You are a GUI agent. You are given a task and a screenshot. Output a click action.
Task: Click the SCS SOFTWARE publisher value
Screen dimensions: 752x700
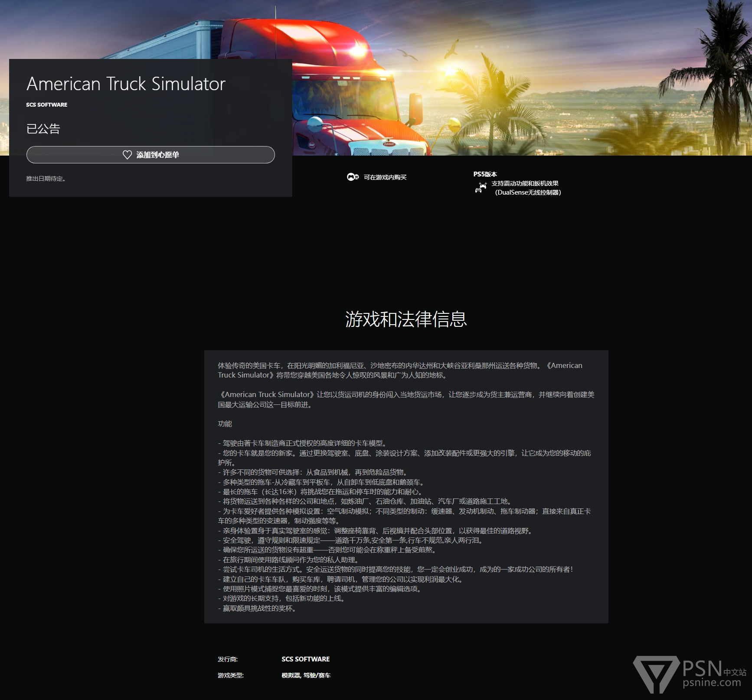(x=306, y=659)
